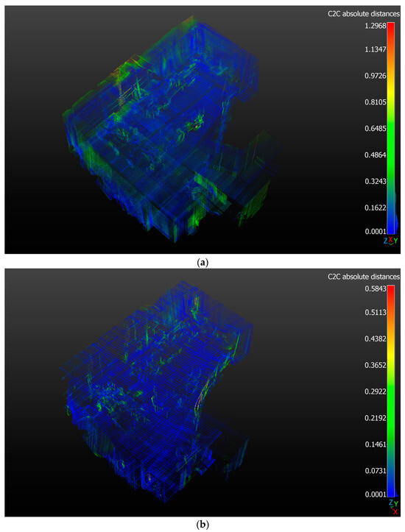Viewport: 405px width, 532px height.
Task: Click the scale value 0.1461
Action: (376, 444)
